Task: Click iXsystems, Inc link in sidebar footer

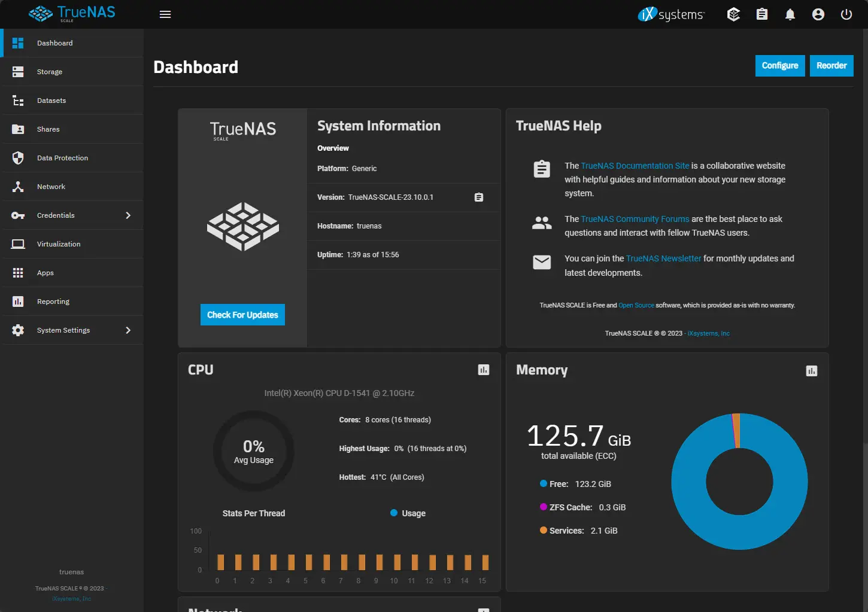Action: click(x=72, y=598)
